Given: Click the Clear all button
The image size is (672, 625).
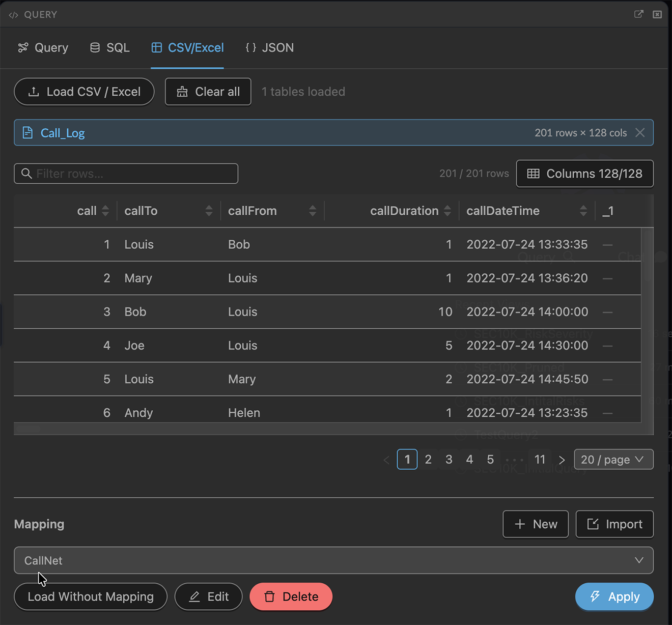Looking at the screenshot, I should [x=208, y=92].
